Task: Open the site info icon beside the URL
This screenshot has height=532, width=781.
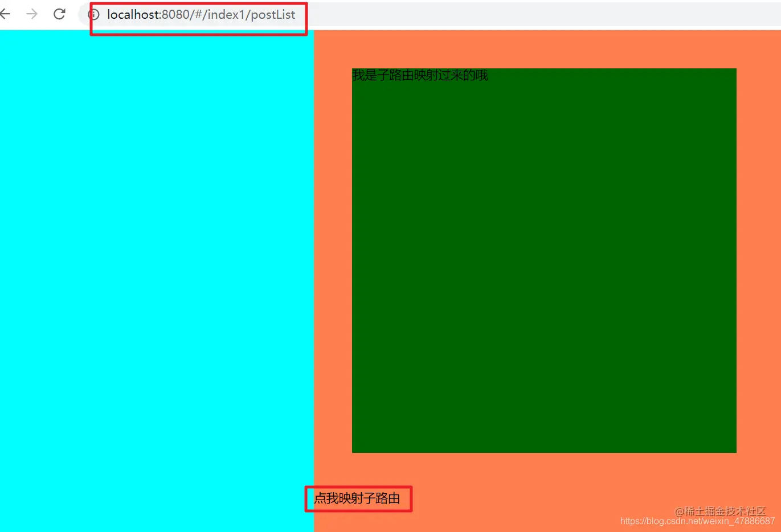Action: coord(94,15)
